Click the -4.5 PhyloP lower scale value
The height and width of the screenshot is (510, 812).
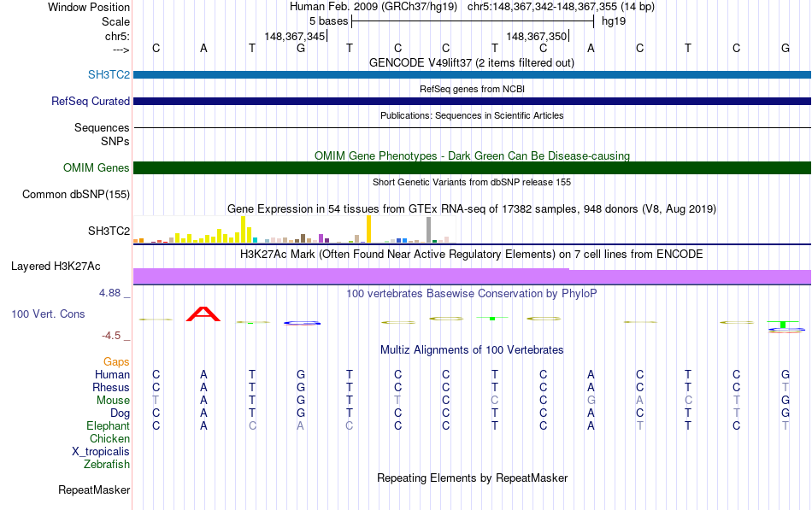[111, 336]
